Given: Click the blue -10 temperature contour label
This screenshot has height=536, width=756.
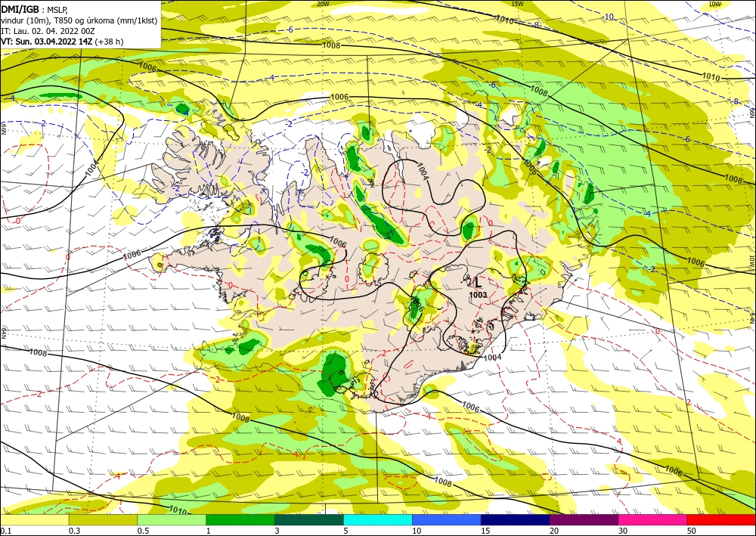Looking at the screenshot, I should [609, 17].
